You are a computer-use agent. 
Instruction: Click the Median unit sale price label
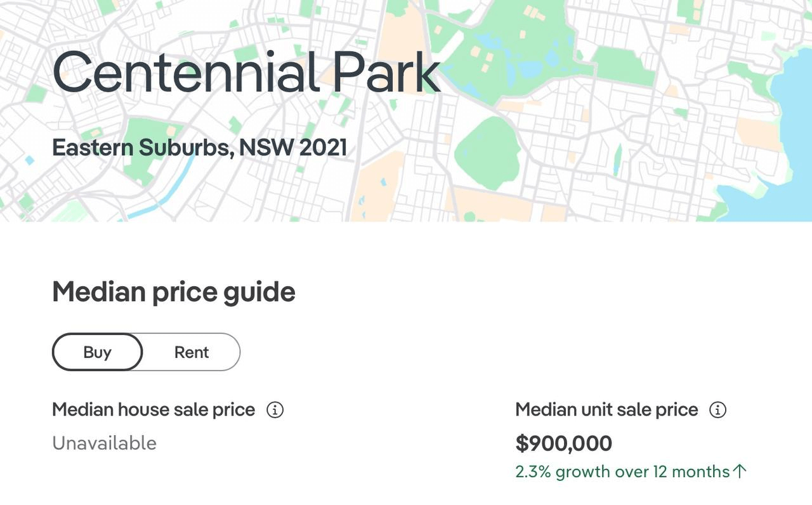(606, 410)
